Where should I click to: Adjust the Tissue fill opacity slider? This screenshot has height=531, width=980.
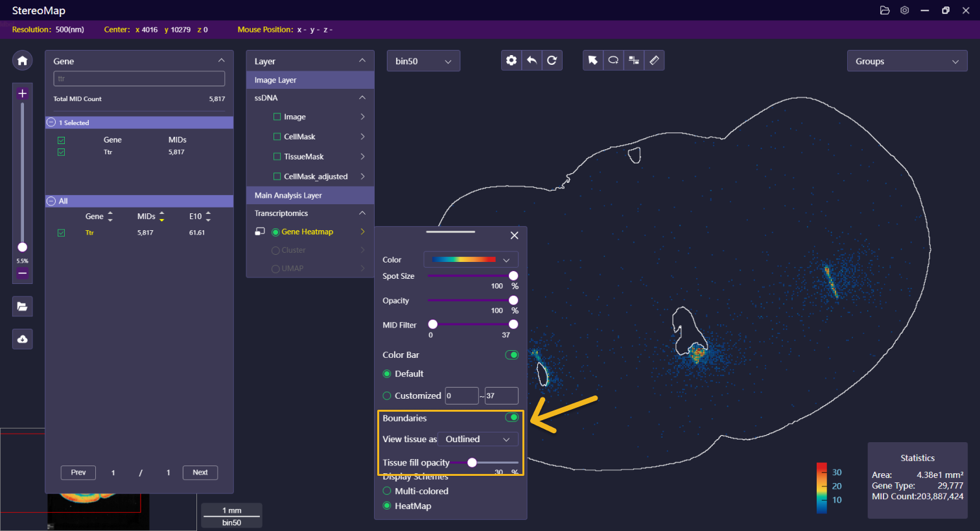tap(472, 462)
